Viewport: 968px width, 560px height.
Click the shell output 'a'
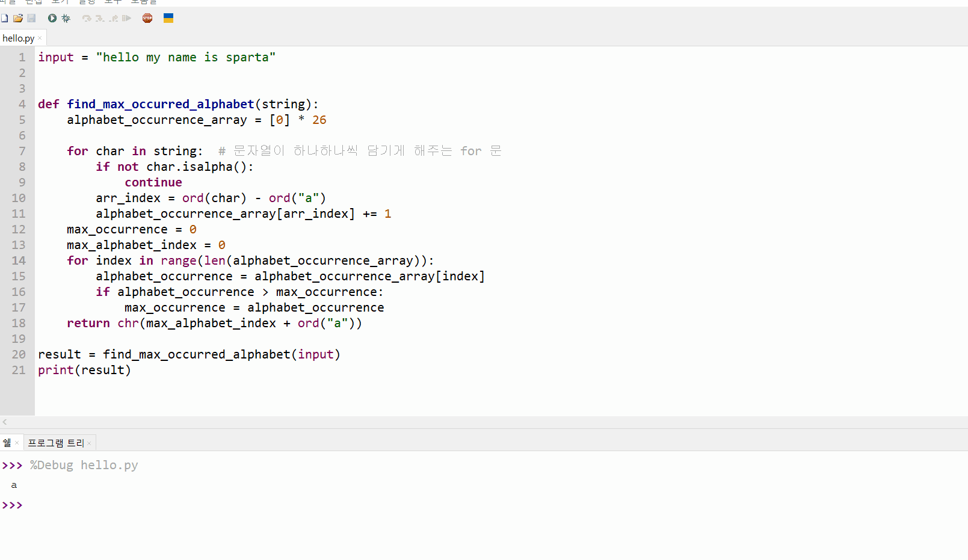(x=14, y=485)
